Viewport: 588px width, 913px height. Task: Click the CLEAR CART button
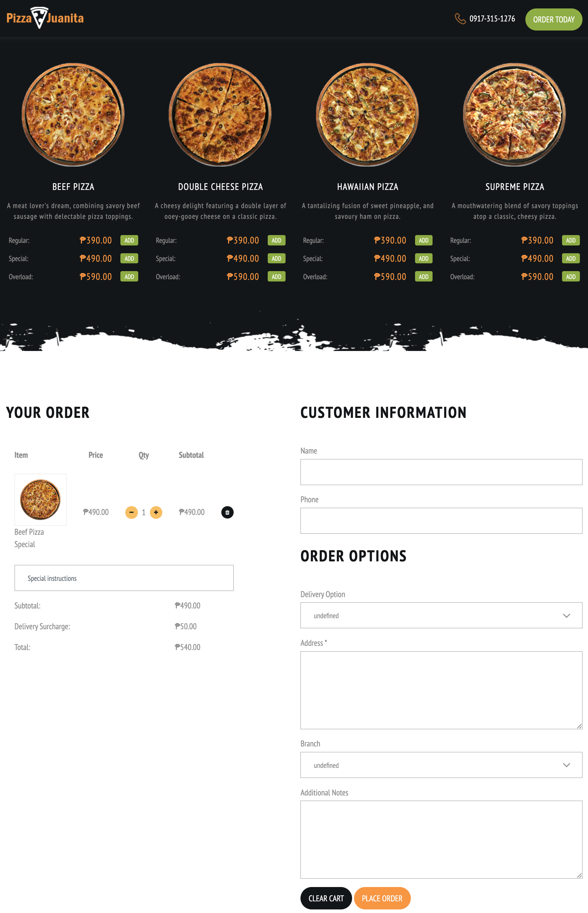coord(326,898)
